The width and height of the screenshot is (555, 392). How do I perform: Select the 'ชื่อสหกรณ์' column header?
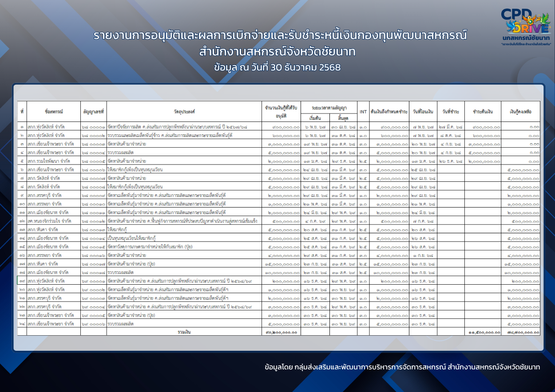pyautogui.click(x=54, y=112)
